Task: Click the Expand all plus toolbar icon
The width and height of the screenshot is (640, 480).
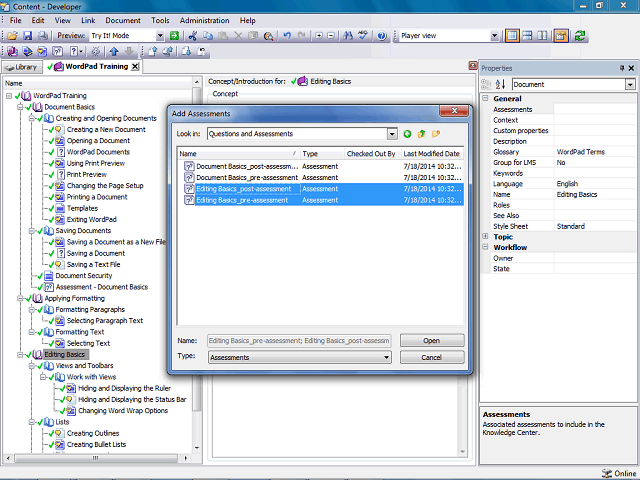Action: click(x=319, y=36)
